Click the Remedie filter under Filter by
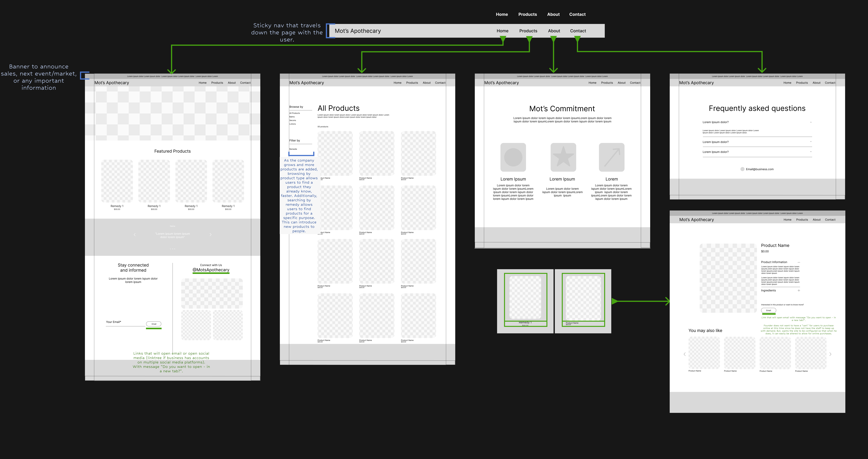Screen dimensions: 868x459 click(293, 149)
